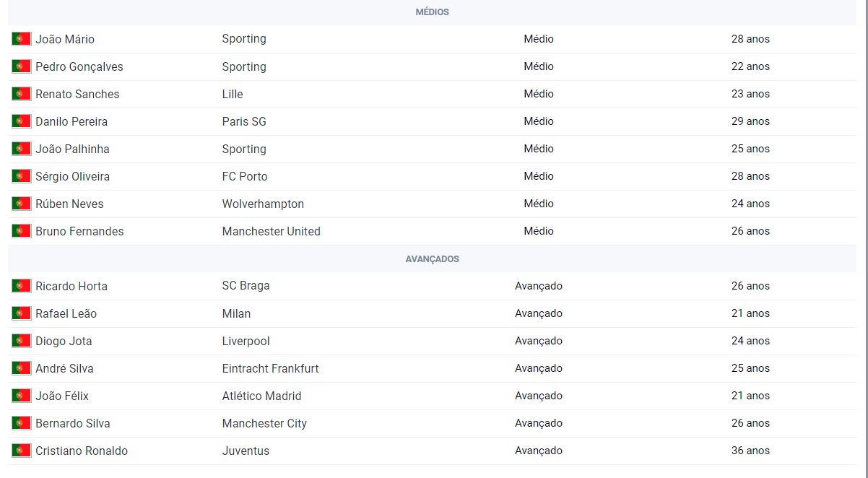Open André Silva player link
Viewport: 868px width, 478px height.
click(x=64, y=368)
